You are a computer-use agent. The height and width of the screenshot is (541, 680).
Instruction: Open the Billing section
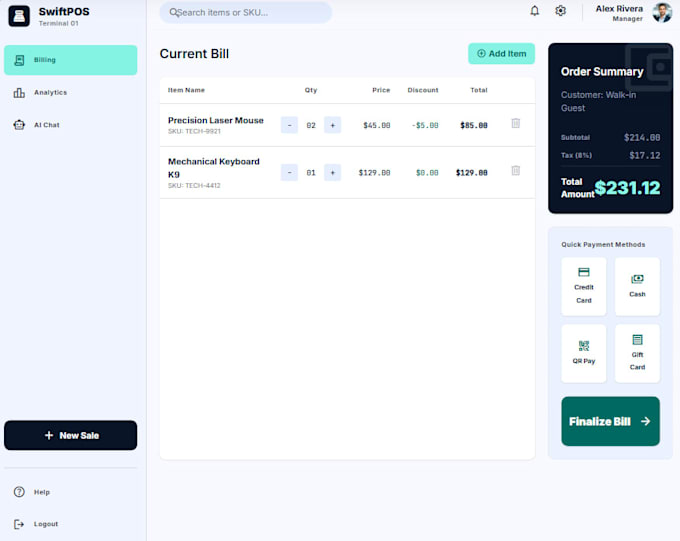[x=71, y=60]
